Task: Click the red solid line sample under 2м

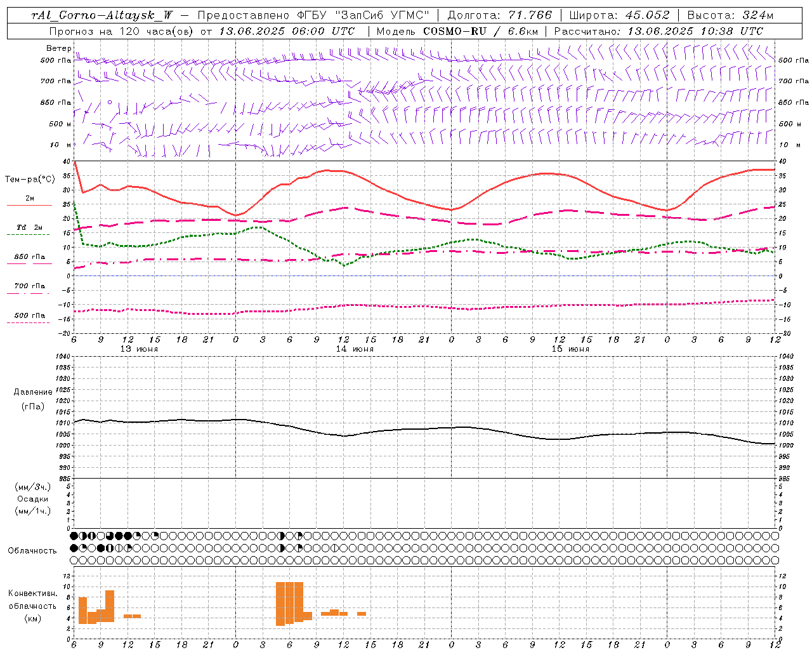Action: tap(29, 205)
